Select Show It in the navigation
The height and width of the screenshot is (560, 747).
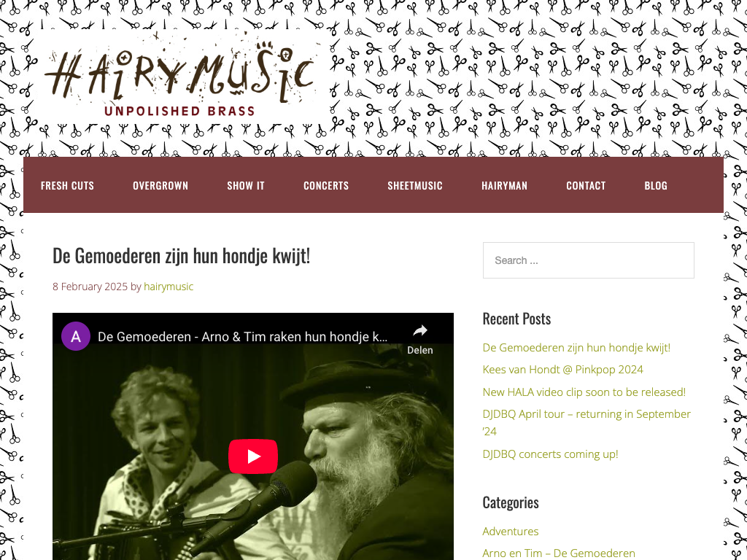(x=246, y=186)
